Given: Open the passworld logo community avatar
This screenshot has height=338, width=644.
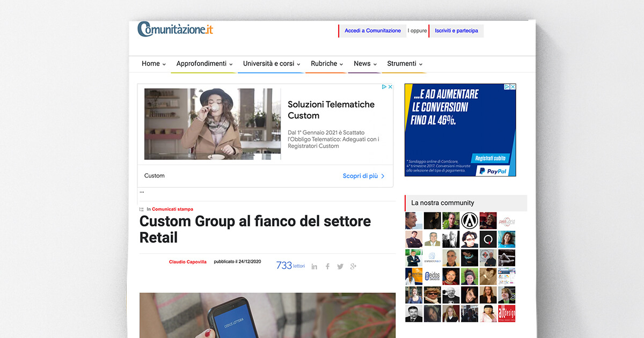Looking at the screenshot, I should click(x=507, y=221).
